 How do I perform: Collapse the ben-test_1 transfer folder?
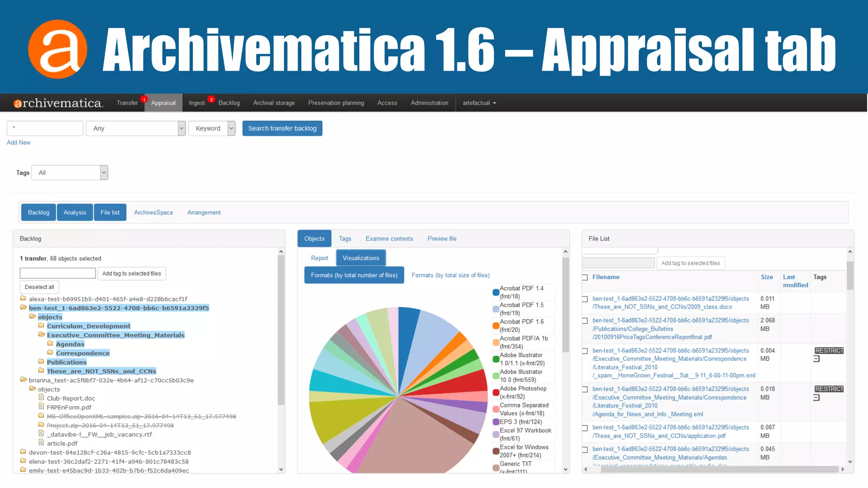click(23, 308)
